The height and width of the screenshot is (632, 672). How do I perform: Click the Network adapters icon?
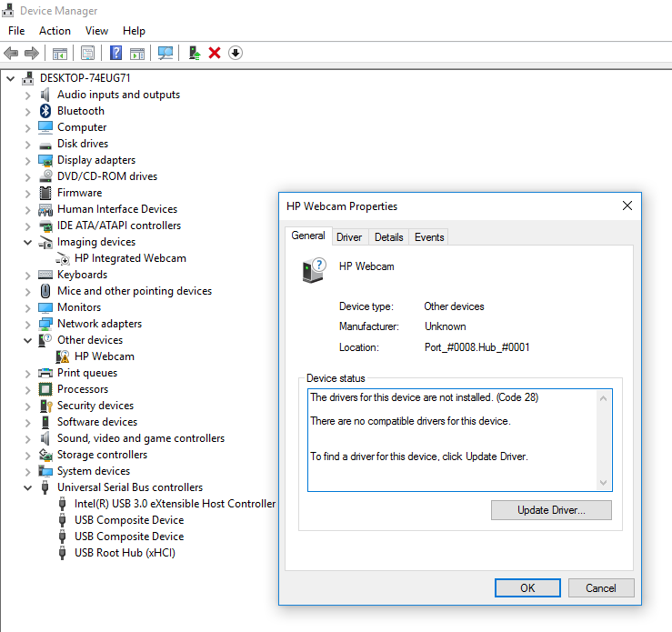click(x=45, y=324)
